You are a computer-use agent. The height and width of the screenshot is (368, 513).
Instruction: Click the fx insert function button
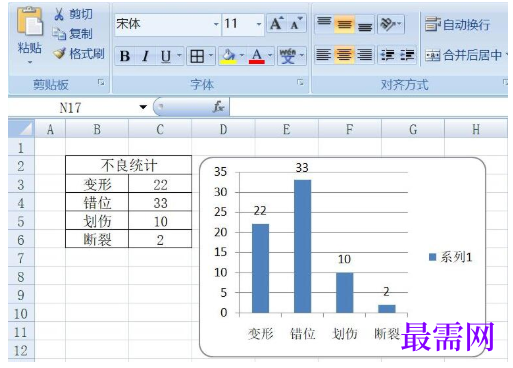tap(218, 107)
